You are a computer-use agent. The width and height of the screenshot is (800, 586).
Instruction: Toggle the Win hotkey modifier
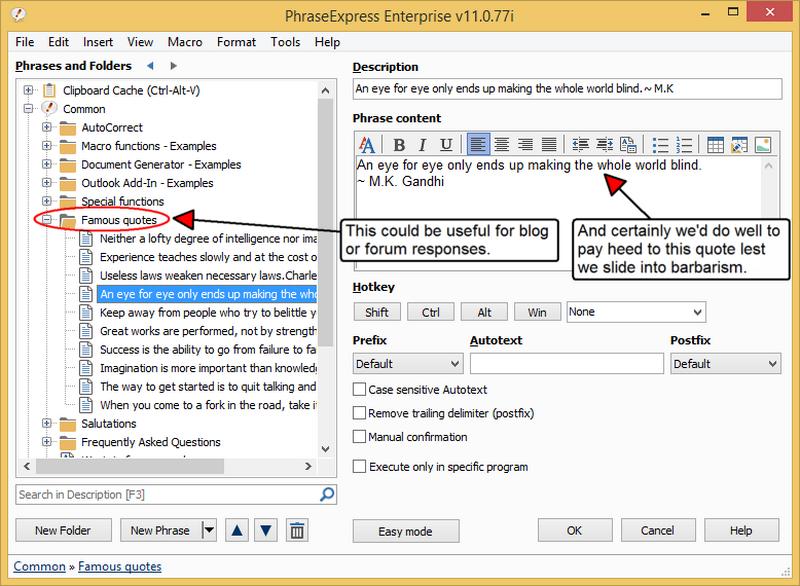pos(537,312)
